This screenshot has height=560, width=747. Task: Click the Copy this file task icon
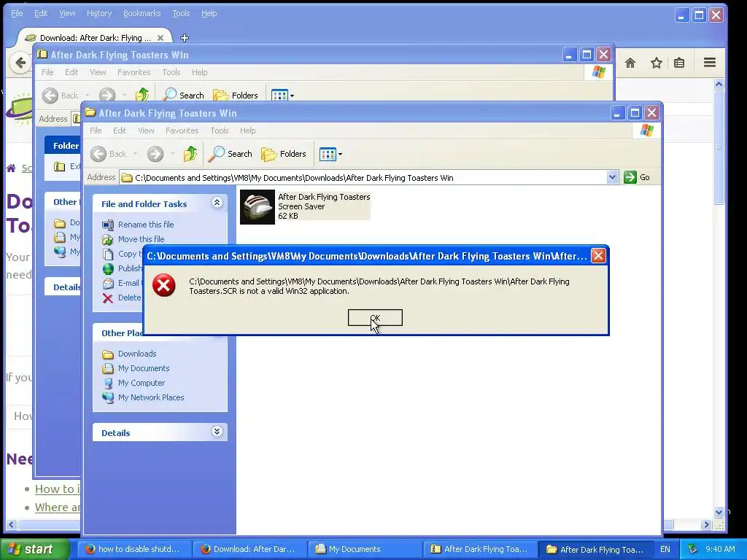coord(108,254)
